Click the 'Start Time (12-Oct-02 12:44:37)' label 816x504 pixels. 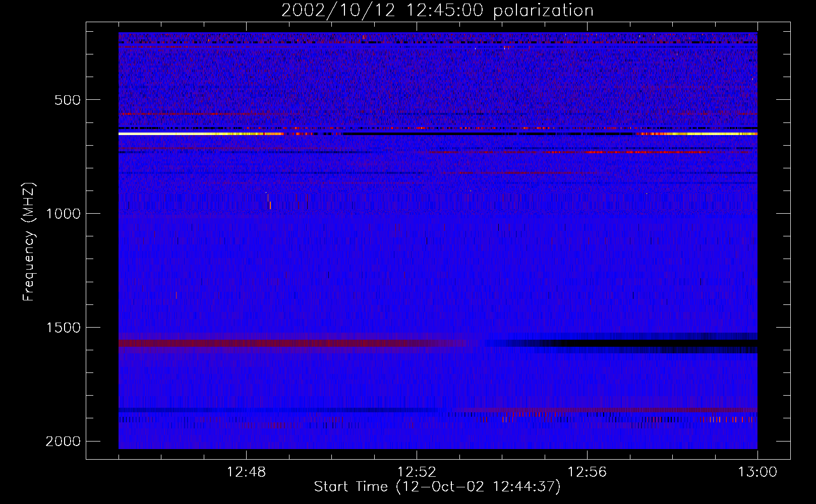click(437, 487)
